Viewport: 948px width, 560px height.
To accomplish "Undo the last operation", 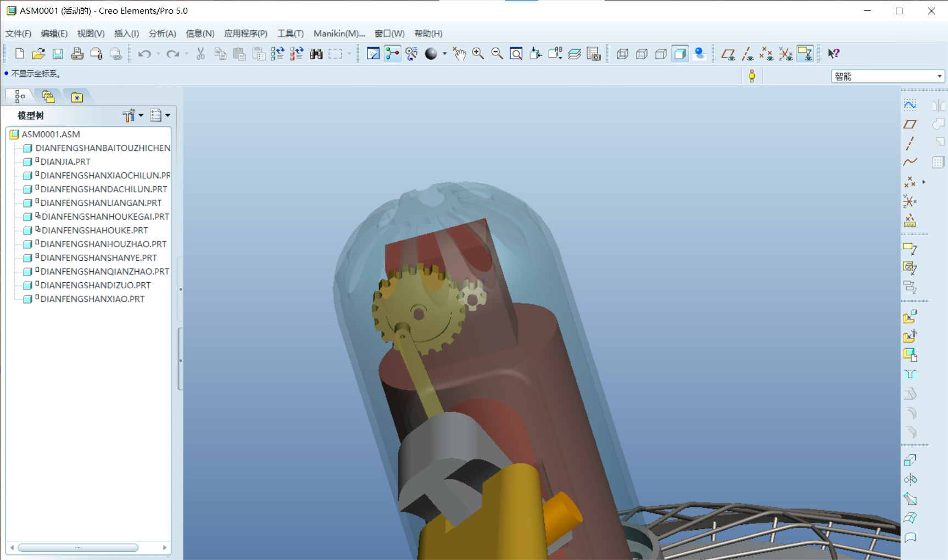I will (144, 54).
